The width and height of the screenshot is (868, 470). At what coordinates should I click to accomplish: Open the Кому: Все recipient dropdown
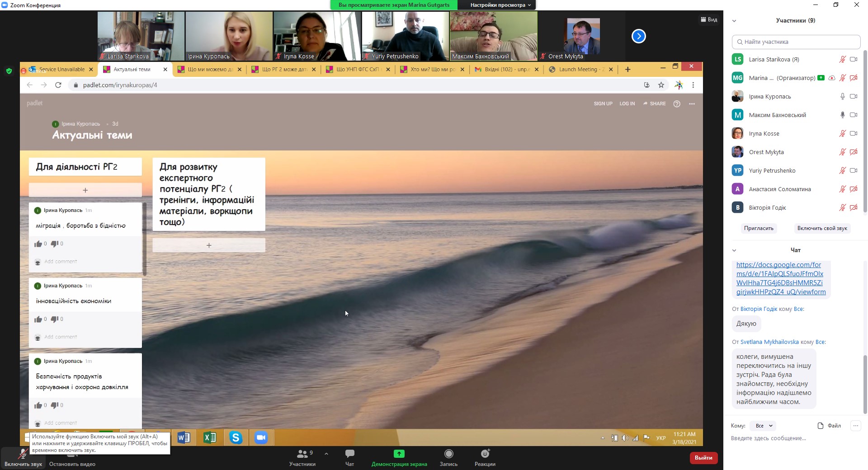763,426
